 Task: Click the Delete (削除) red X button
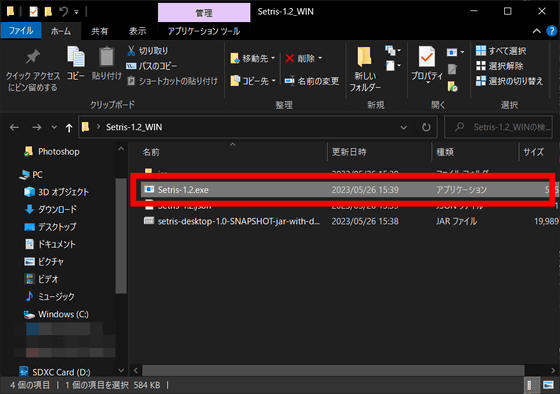[x=290, y=58]
